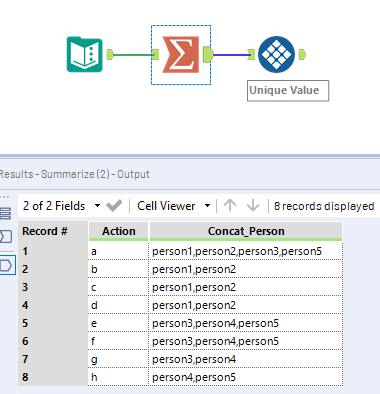Select Concat_Person cell in row for action e
The height and width of the screenshot is (394, 380).
tap(246, 323)
